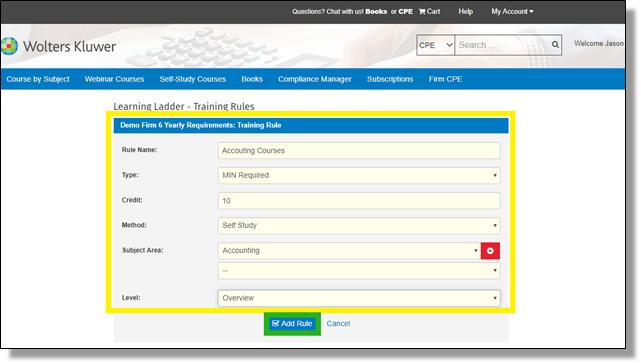641x364 pixels.
Task: Click the Books chat link in top bar
Action: 376,11
